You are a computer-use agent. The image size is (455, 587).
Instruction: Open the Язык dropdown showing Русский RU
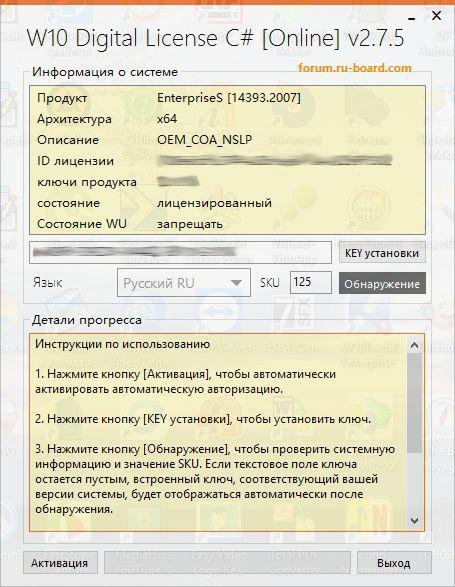click(x=184, y=283)
